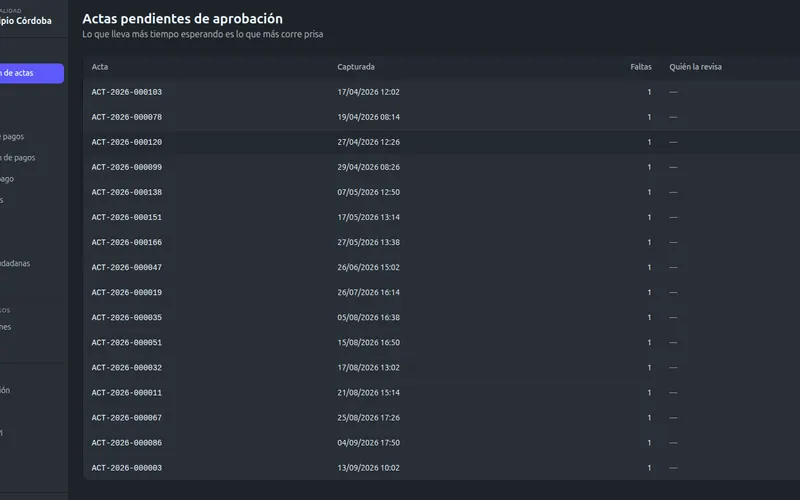Open acta ACT-2026-000032
The width and height of the screenshot is (800, 500).
coord(127,367)
